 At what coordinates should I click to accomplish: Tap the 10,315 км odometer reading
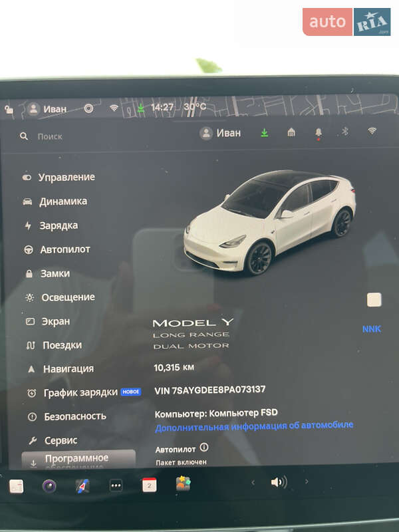click(x=174, y=368)
